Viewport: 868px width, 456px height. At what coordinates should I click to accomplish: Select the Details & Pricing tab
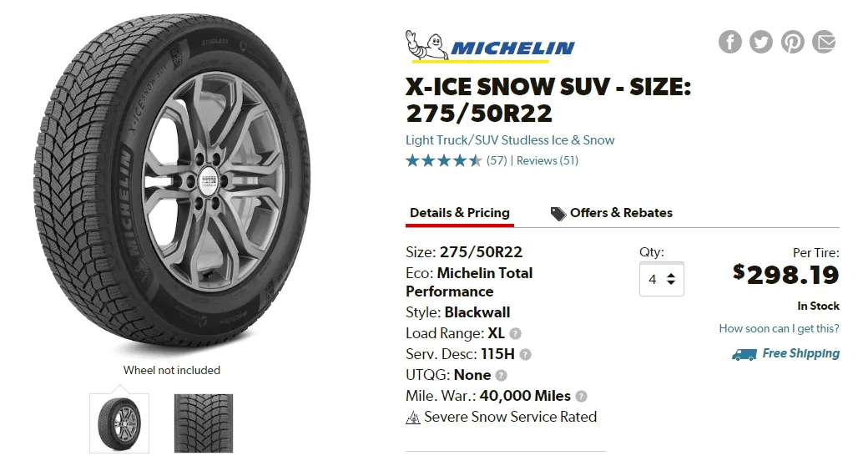tap(460, 213)
